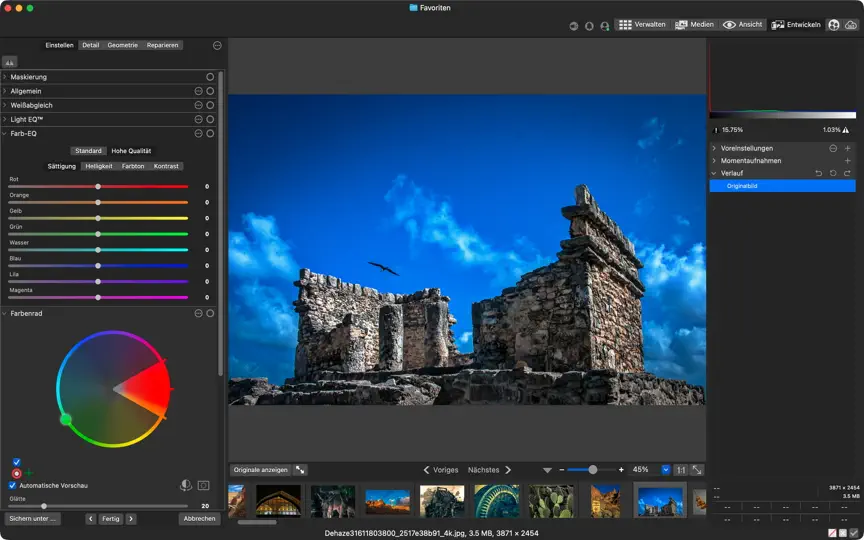The image size is (864, 540).
Task: Click the plus icon next to Momentaufnahmen
Action: pos(847,161)
